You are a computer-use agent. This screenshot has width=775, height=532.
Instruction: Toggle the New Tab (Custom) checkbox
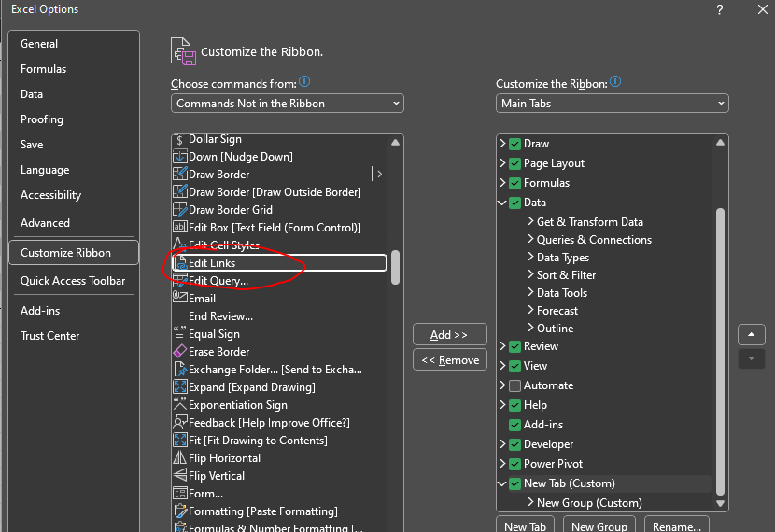(x=514, y=483)
